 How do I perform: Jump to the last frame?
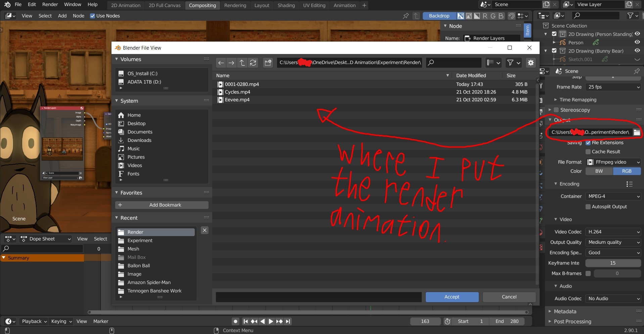pos(288,321)
